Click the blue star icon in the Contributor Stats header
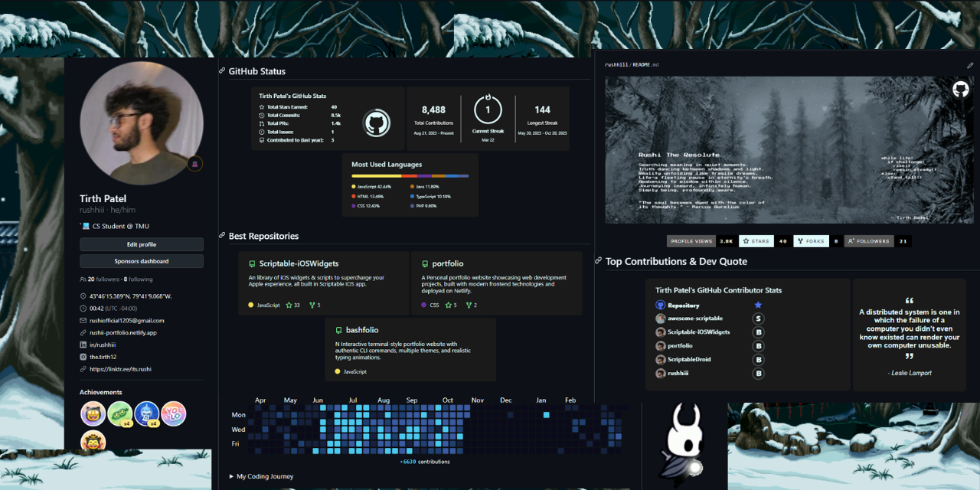 tap(758, 305)
